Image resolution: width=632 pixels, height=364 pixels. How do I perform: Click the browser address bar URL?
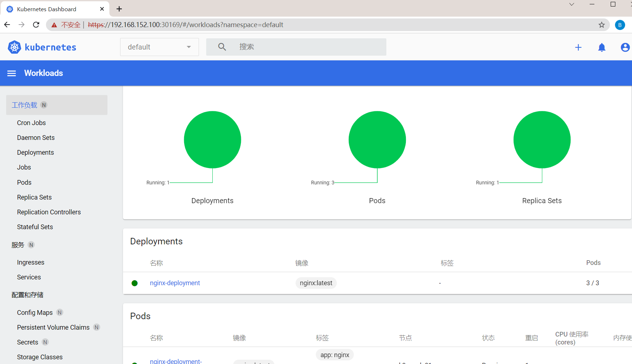[186, 25]
